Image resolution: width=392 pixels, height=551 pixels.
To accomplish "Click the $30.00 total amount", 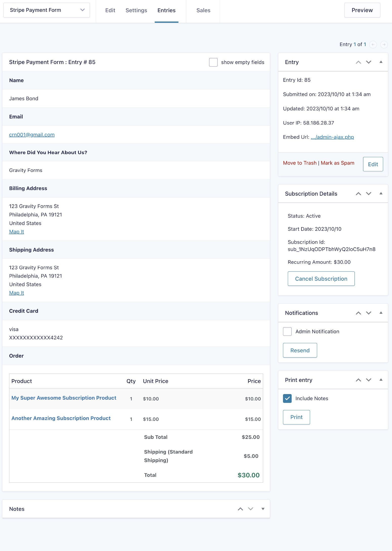I will (x=249, y=475).
